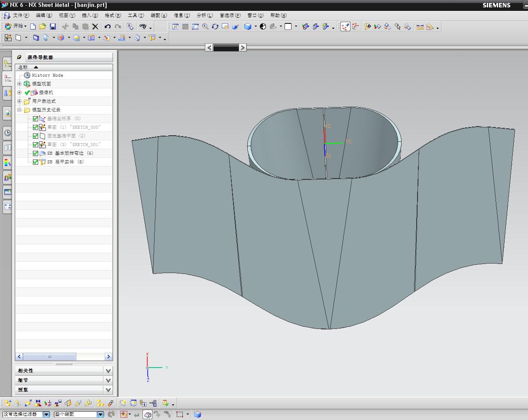Toggle the WCS display icon
The height and width of the screenshot is (420, 528).
(x=345, y=26)
